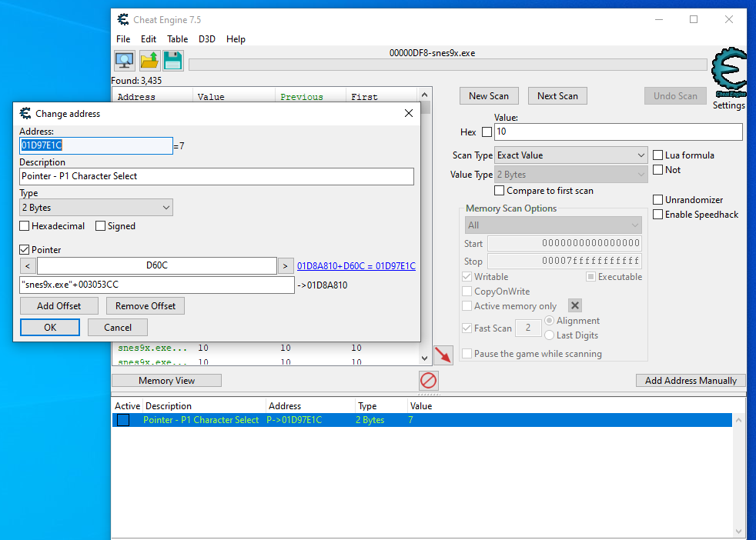Screen dimensions: 756x540
Task: Follow the 01D8A810+D60C pointer link
Action: pos(356,266)
